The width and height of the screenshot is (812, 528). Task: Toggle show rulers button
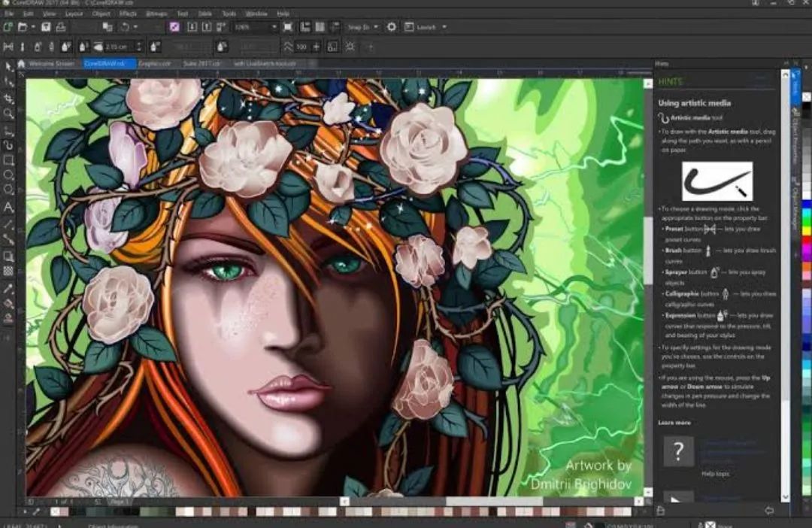click(x=305, y=27)
